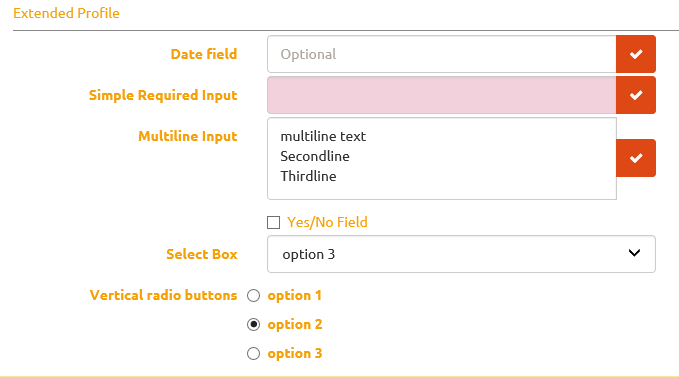This screenshot has height=377, width=679.
Task: Click the Extended Profile heading
Action: 66,13
